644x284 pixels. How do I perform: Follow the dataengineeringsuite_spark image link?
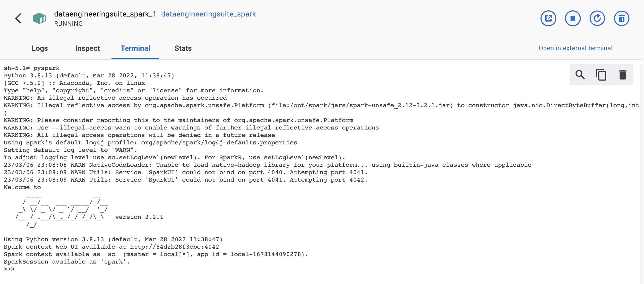pyautogui.click(x=208, y=14)
